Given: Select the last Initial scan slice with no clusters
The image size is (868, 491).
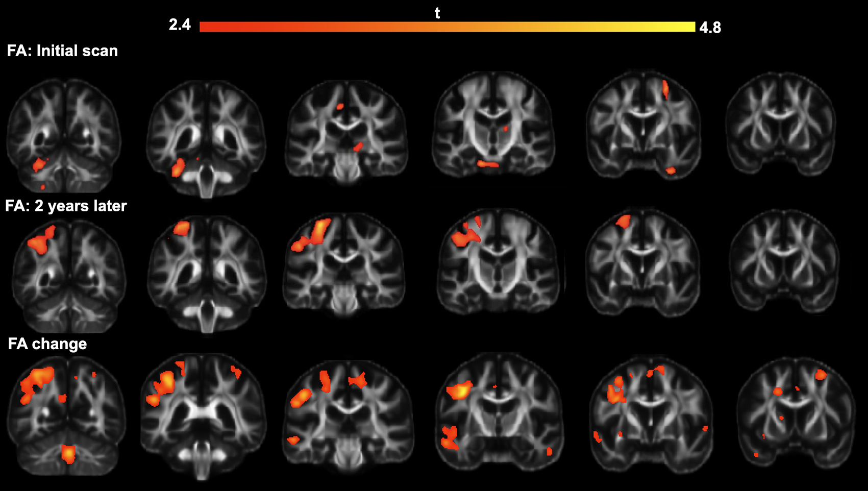Looking at the screenshot, I should [x=781, y=124].
